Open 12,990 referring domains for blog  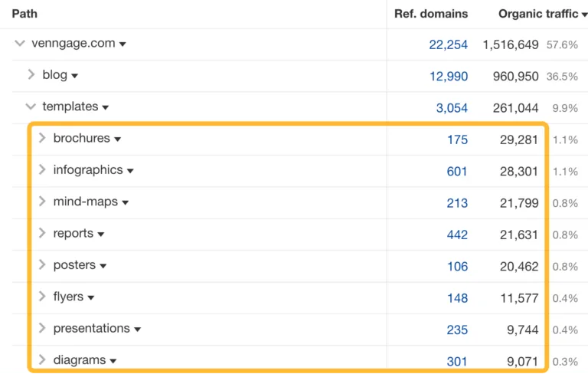pos(449,76)
